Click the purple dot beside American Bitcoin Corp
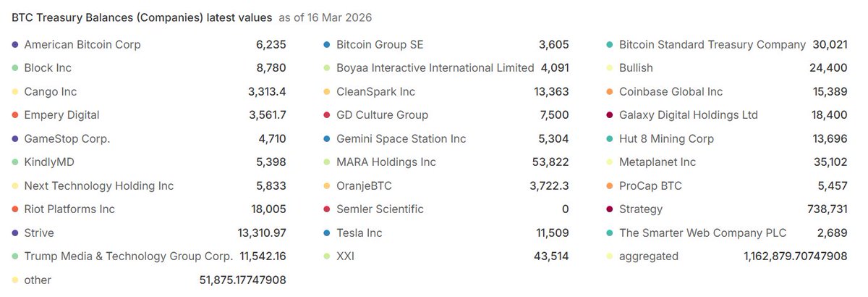Screen dimensions: 868x297 pyautogui.click(x=15, y=45)
